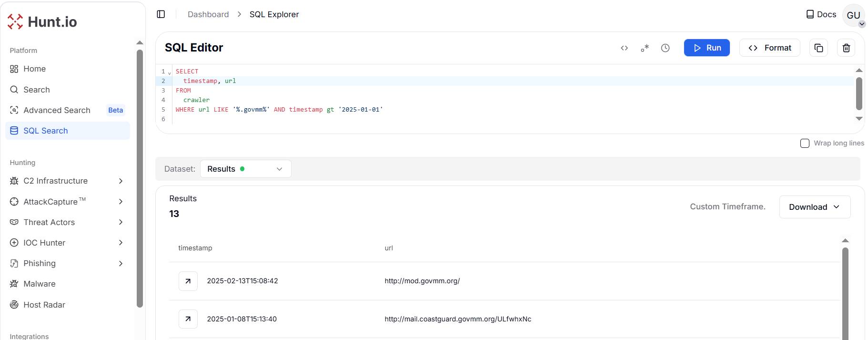Go to Host Radar page
Image resolution: width=868 pixels, height=340 pixels.
pos(44,305)
